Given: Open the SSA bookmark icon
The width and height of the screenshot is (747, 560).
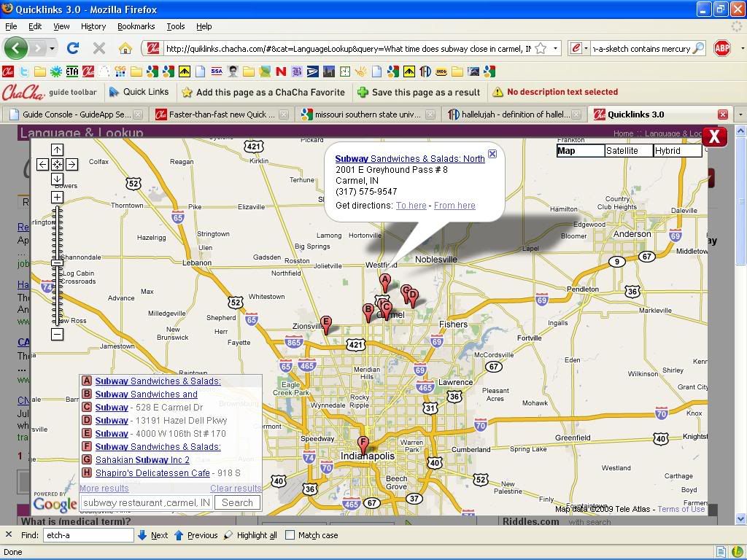Looking at the screenshot, I should coord(217,71).
